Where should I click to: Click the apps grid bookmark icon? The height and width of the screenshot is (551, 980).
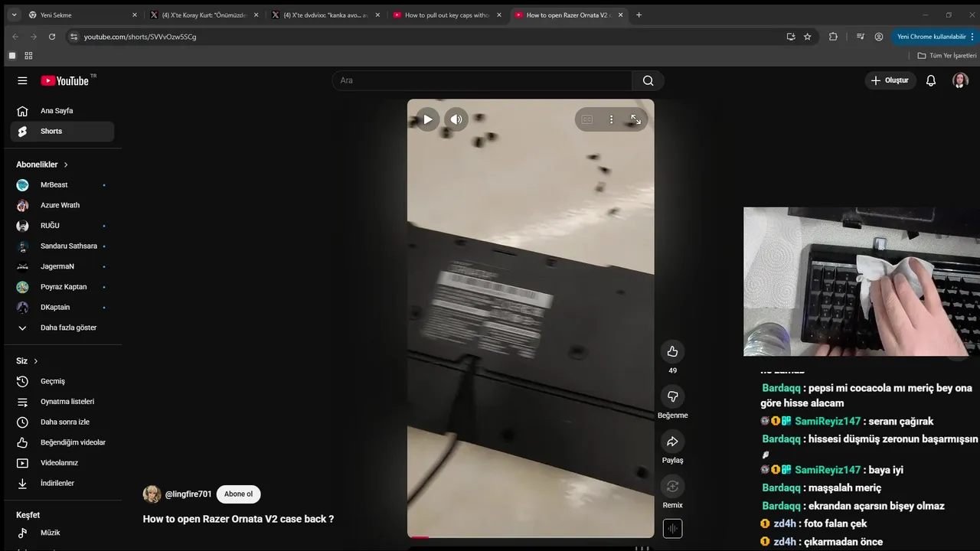[x=28, y=56]
